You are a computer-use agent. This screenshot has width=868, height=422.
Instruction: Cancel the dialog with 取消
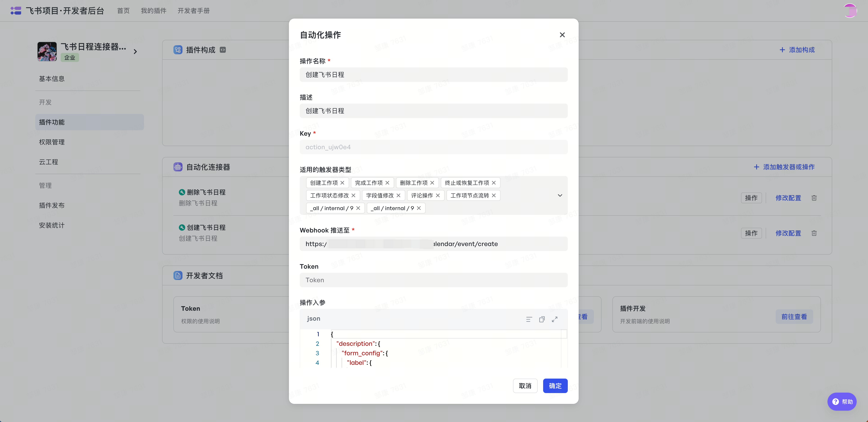[x=525, y=386]
